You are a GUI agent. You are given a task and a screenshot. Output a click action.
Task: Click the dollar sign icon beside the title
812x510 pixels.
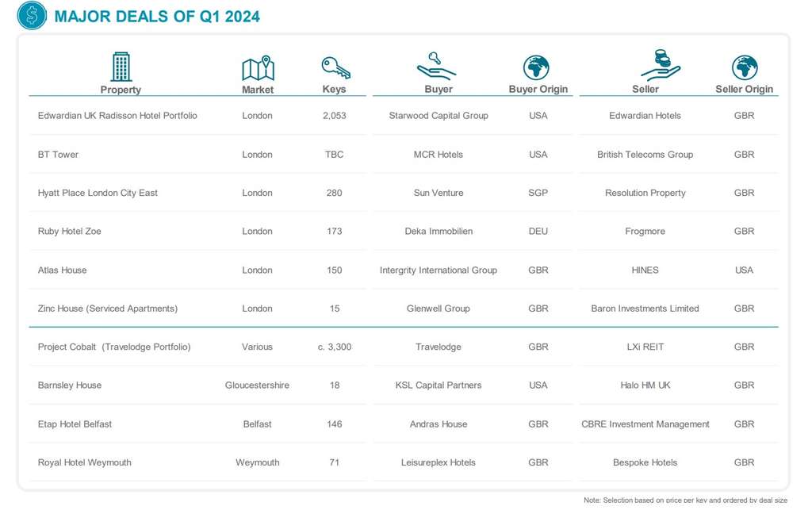click(32, 16)
